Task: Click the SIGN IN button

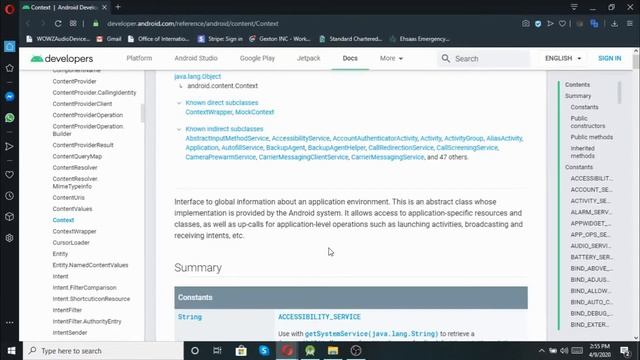Action: pyautogui.click(x=609, y=58)
